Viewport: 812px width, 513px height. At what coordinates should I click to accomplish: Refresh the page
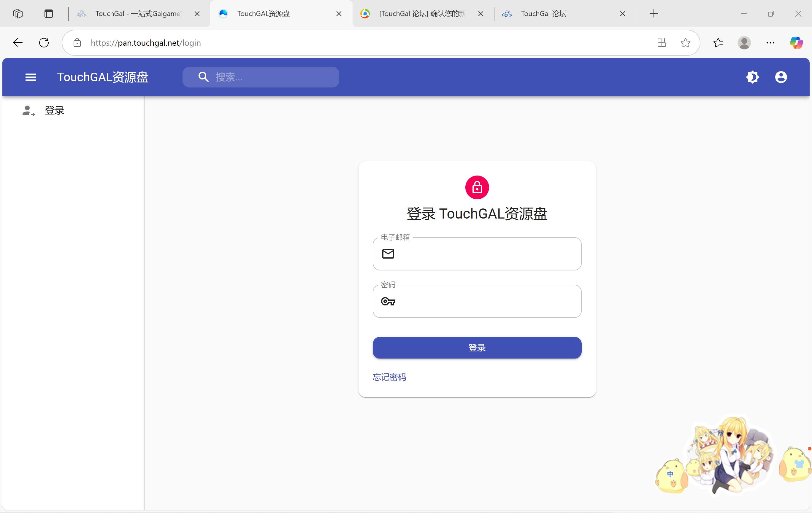coord(44,43)
